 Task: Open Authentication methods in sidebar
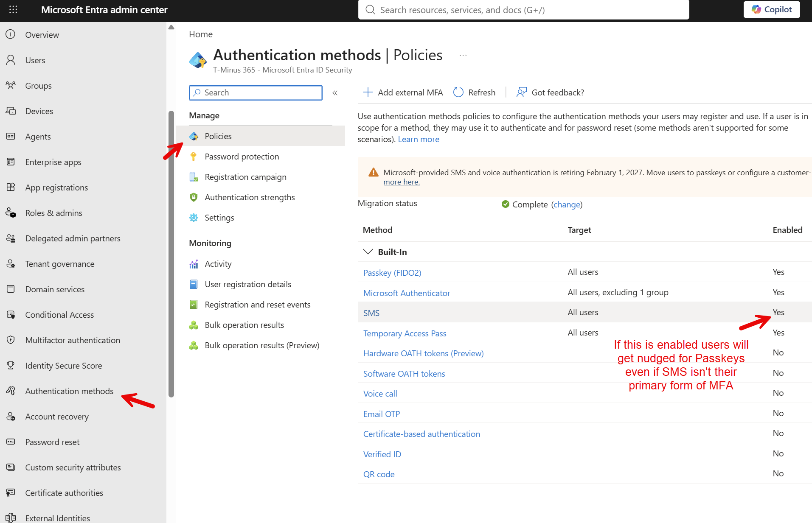(69, 391)
